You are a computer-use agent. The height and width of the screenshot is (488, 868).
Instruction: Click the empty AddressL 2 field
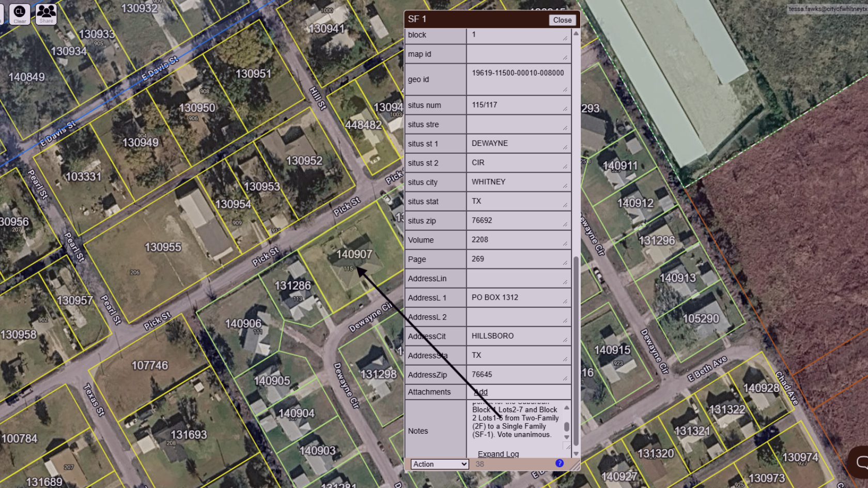pos(519,317)
